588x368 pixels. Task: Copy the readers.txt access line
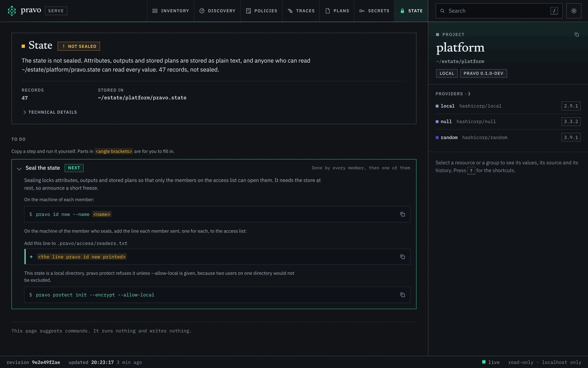tap(402, 257)
